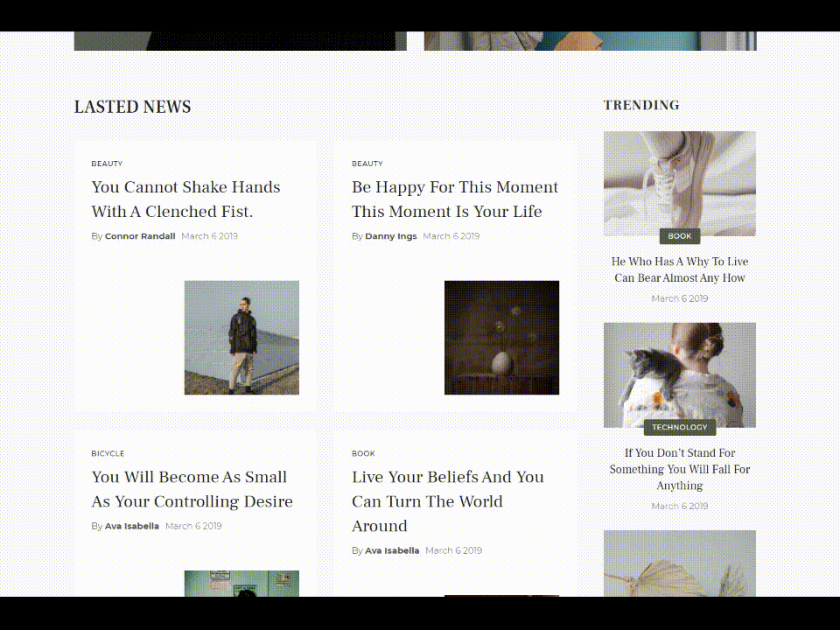Viewport: 840px width, 630px height.
Task: Click the author name Connor Randall
Action: coord(140,236)
